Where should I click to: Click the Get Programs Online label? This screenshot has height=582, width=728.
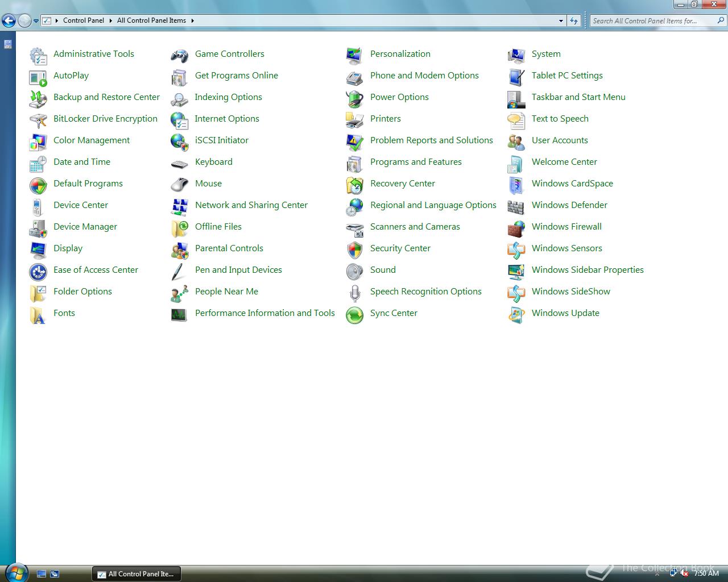(237, 76)
